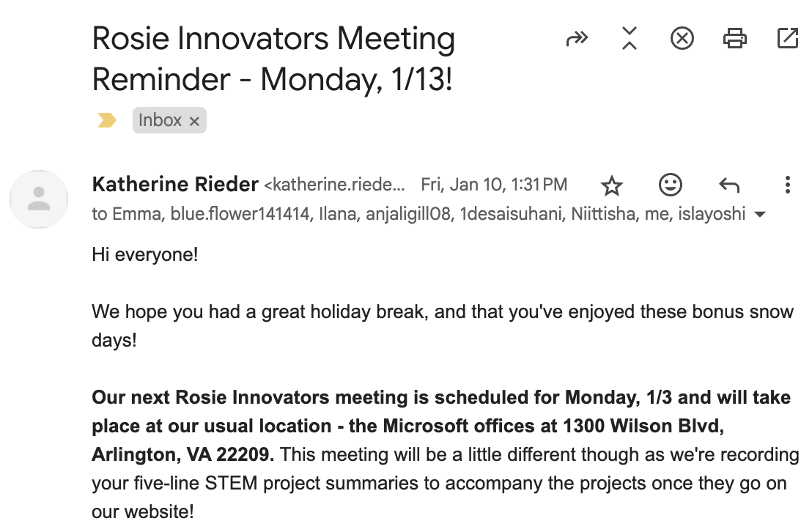Click the Fri, Jan 10 timestamp
The image size is (812, 532).
(493, 185)
